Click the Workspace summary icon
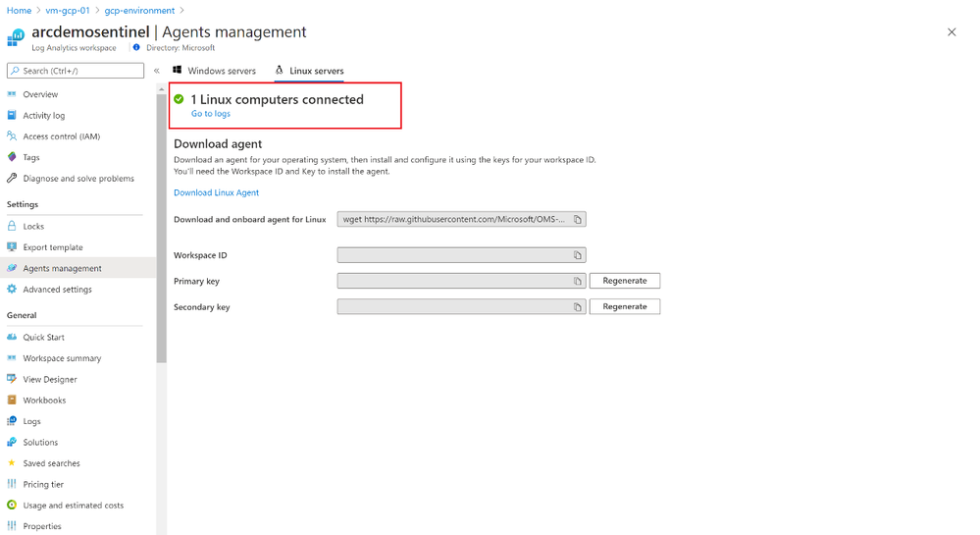 [x=11, y=358]
